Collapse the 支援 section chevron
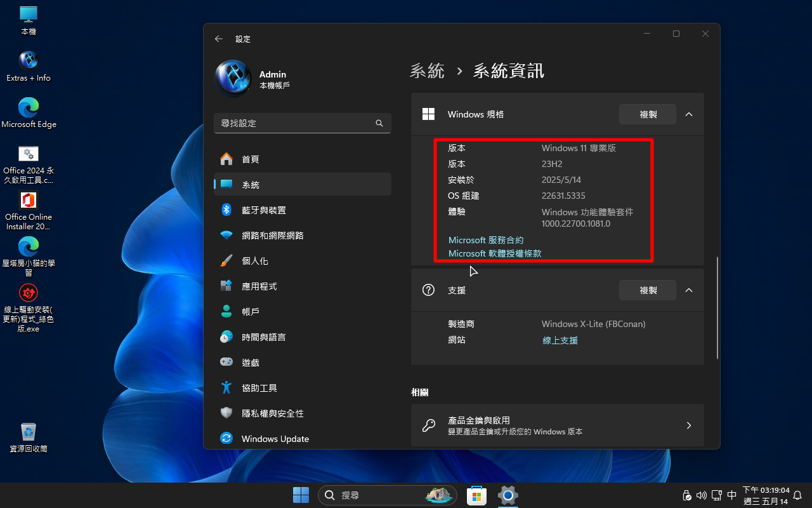 pos(689,290)
